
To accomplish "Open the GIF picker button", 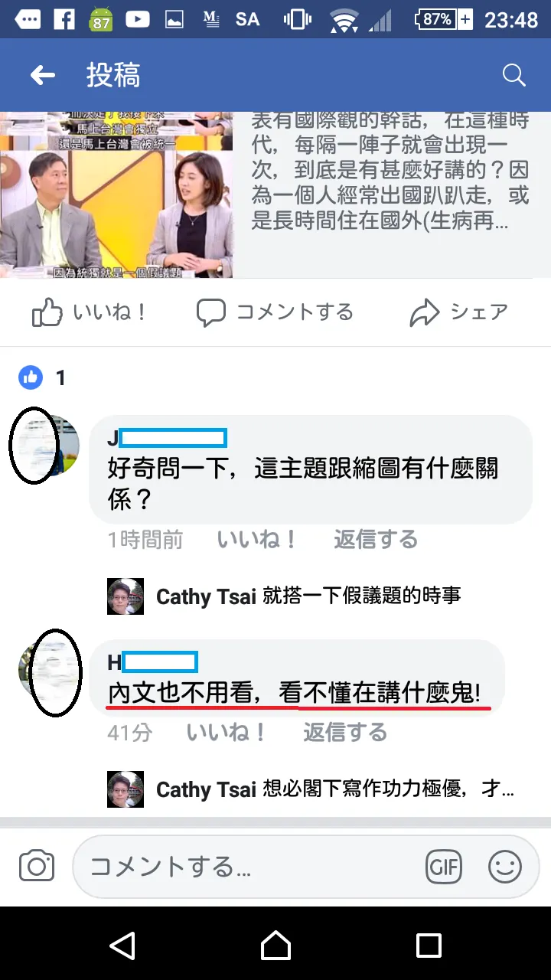I will tap(444, 867).
